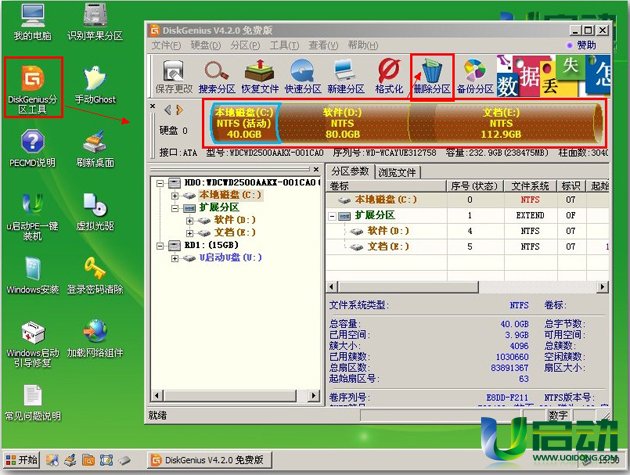
Task: Click the 保存更改 toolbar icon
Action: coord(174,76)
